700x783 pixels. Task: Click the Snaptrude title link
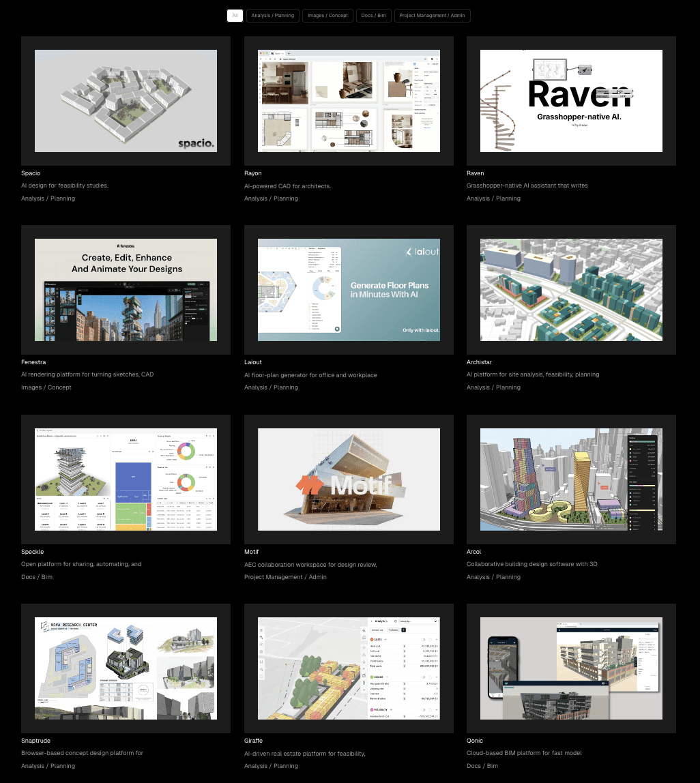(35, 741)
